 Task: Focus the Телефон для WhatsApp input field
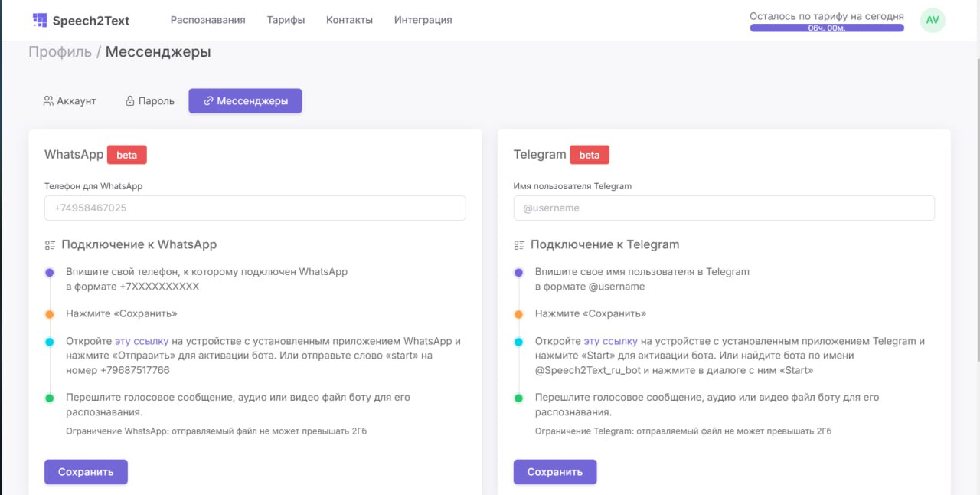[x=255, y=208]
